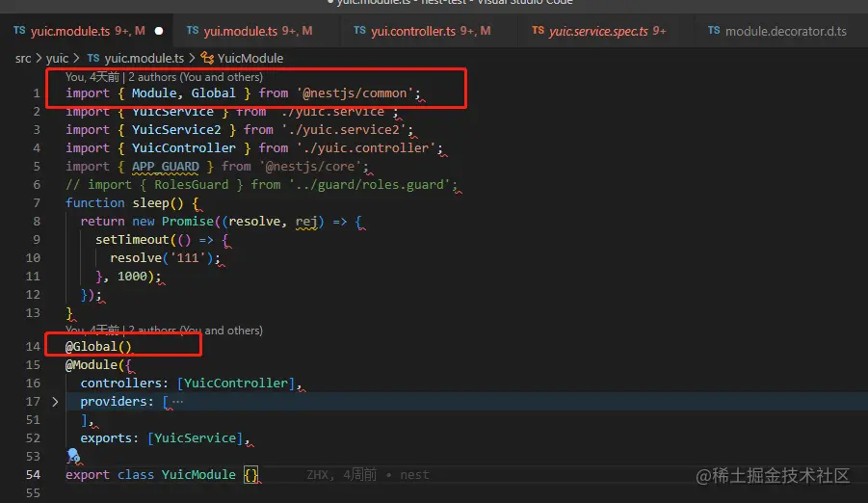Click TypeScript icon on yuic.module.ts tab

[x=19, y=30]
